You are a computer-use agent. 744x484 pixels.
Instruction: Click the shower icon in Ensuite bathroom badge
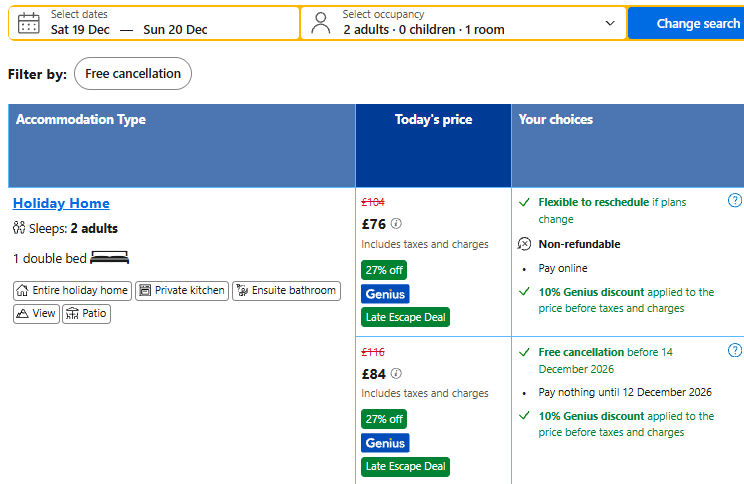click(242, 290)
